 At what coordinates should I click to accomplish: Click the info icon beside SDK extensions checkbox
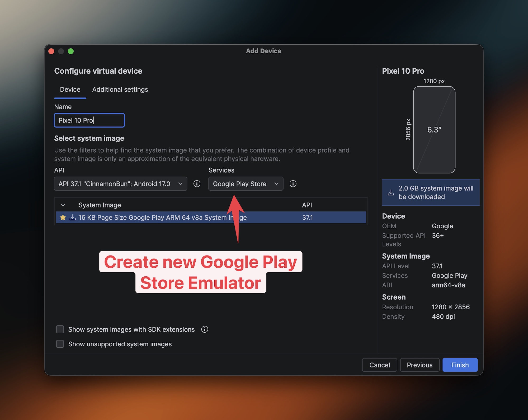point(205,329)
